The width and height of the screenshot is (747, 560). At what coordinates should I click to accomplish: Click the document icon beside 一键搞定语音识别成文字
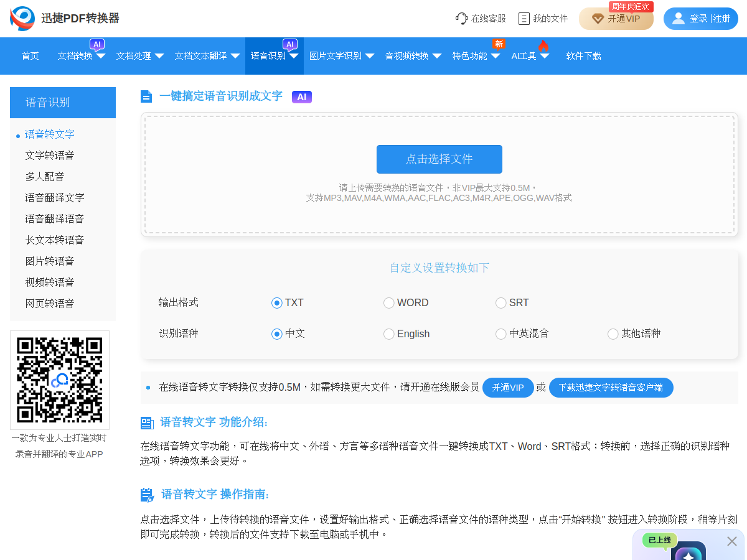146,96
